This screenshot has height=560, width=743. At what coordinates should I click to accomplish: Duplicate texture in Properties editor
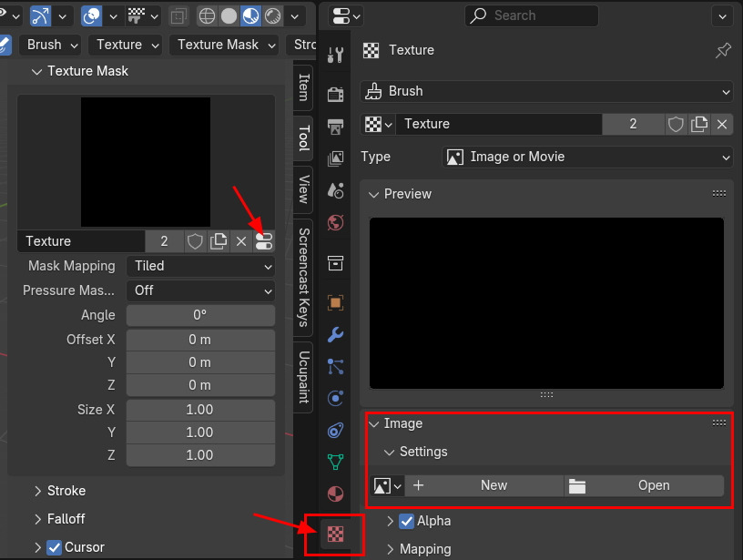(699, 124)
